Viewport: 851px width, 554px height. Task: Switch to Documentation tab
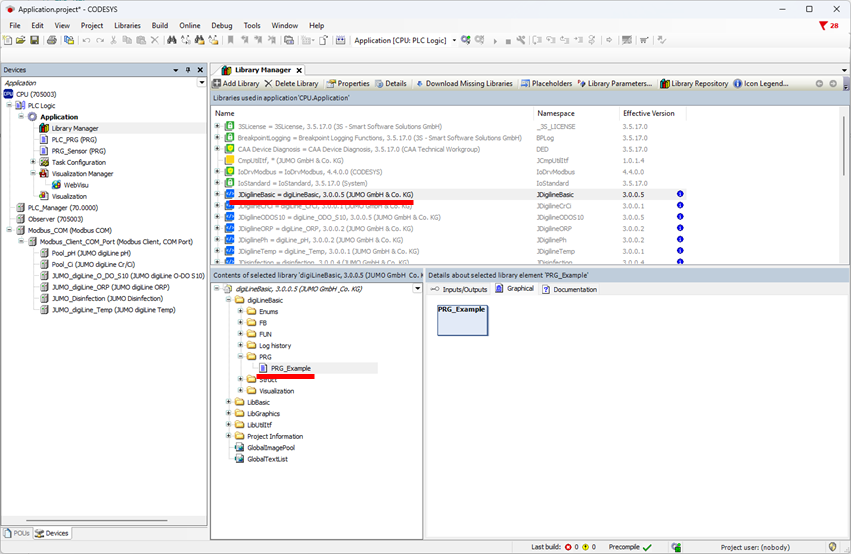pyautogui.click(x=569, y=289)
